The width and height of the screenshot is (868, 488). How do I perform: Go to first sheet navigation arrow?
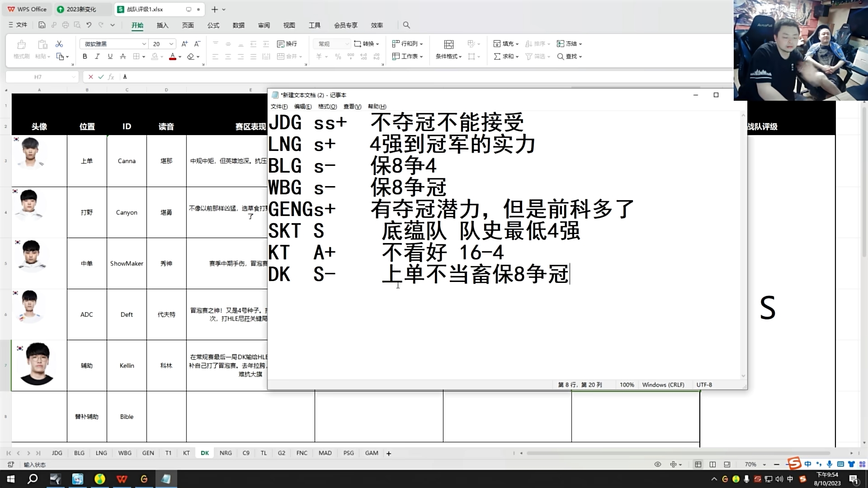point(9,453)
